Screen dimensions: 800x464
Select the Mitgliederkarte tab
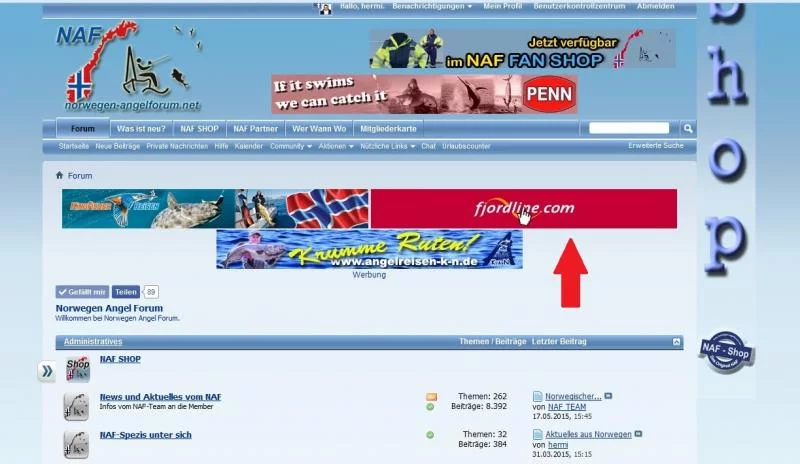click(388, 129)
